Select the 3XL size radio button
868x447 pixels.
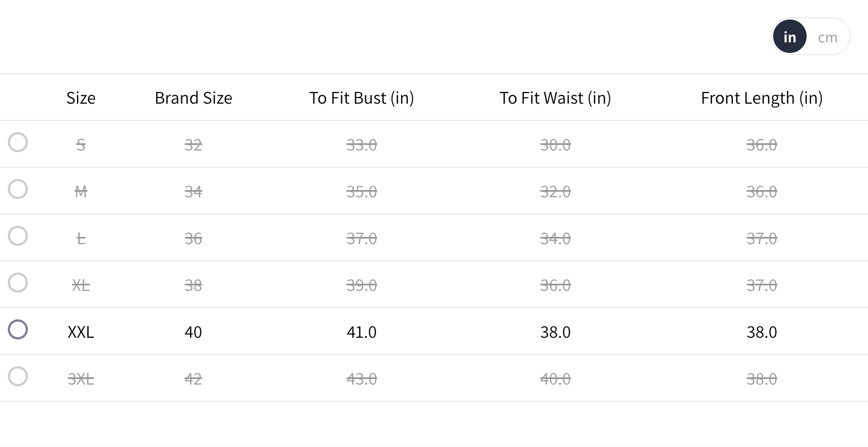click(18, 376)
